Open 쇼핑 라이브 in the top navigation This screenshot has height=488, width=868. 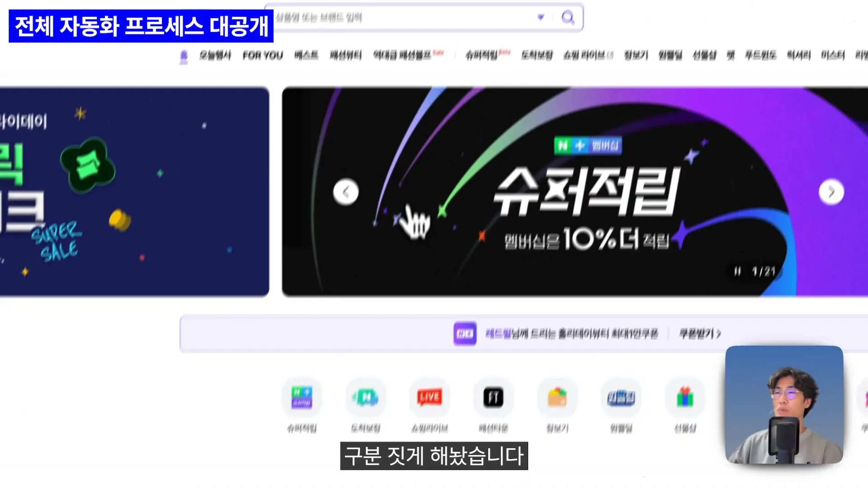pos(588,56)
